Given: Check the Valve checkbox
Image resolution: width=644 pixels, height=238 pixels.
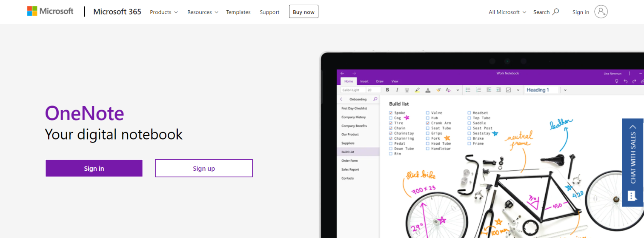Looking at the screenshot, I should [x=427, y=113].
